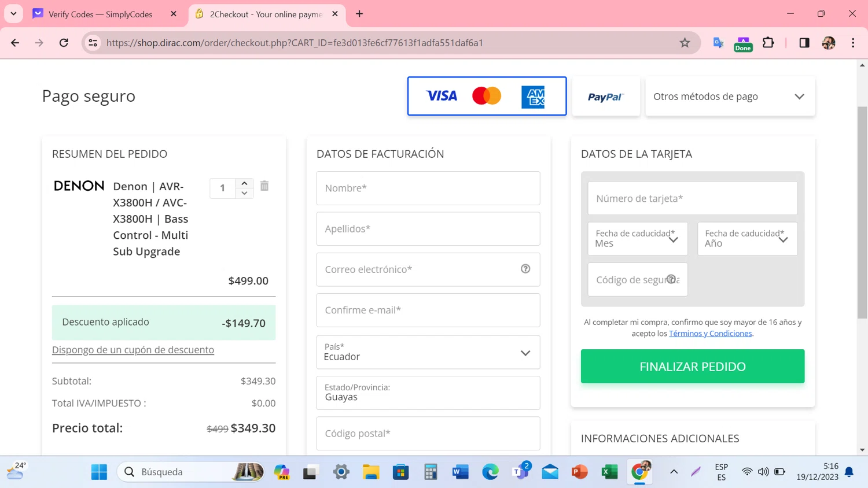This screenshot has width=868, height=488.
Task: Click the taskbar Búsqueda search box
Action: [x=191, y=472]
